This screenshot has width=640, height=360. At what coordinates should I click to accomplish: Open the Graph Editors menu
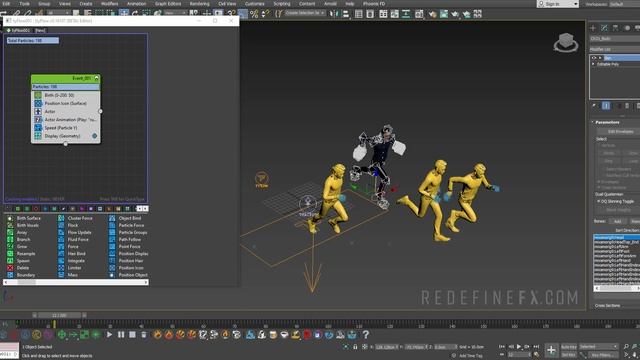(x=168, y=4)
